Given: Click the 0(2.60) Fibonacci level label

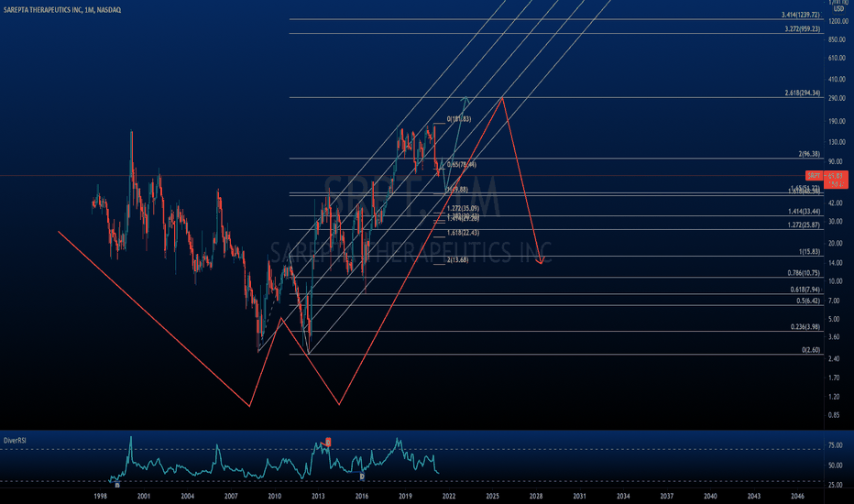Looking at the screenshot, I should point(811,350).
